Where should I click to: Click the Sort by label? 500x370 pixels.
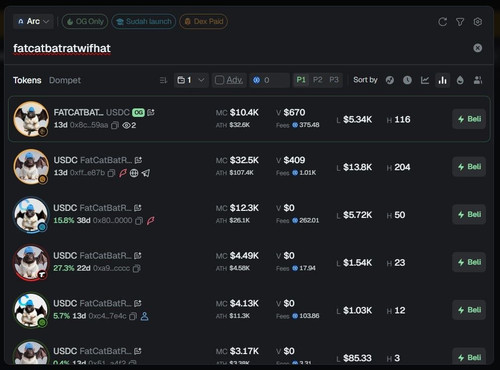click(365, 80)
